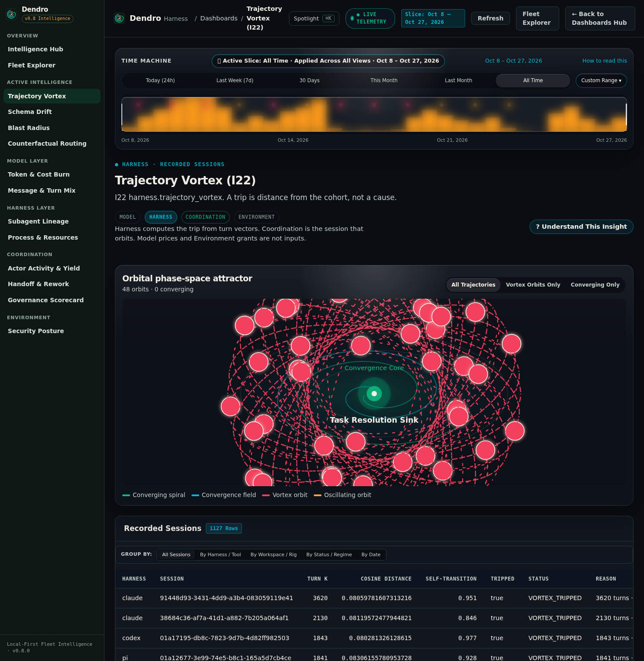Select the All Time range
This screenshot has width=644, height=661.
[x=533, y=80]
